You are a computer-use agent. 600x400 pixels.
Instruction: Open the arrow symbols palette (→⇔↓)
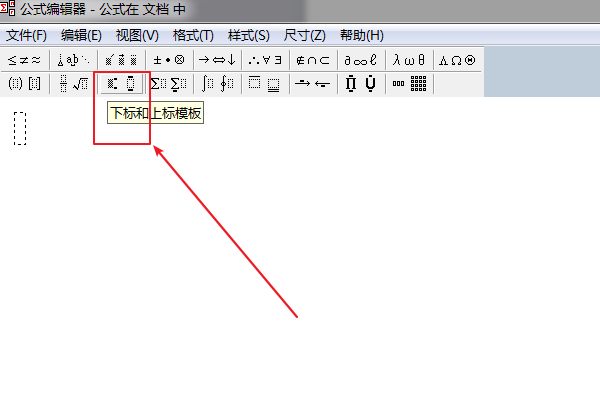click(217, 60)
